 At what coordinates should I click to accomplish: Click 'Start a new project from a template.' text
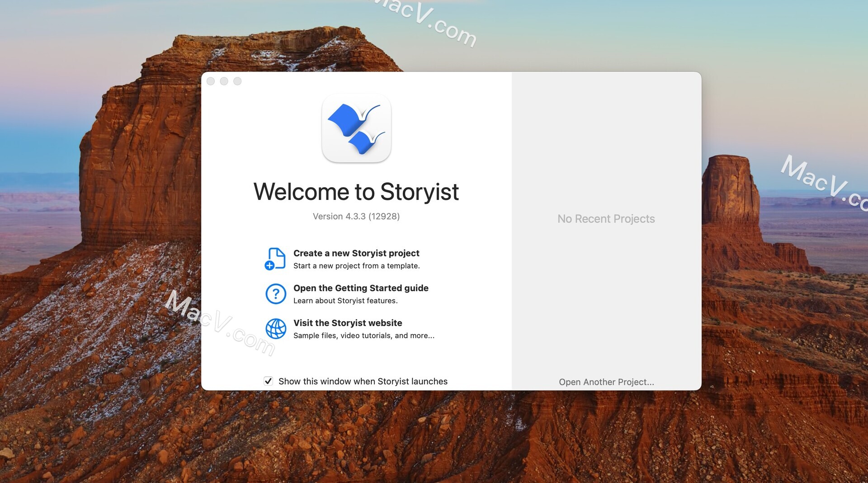(357, 266)
